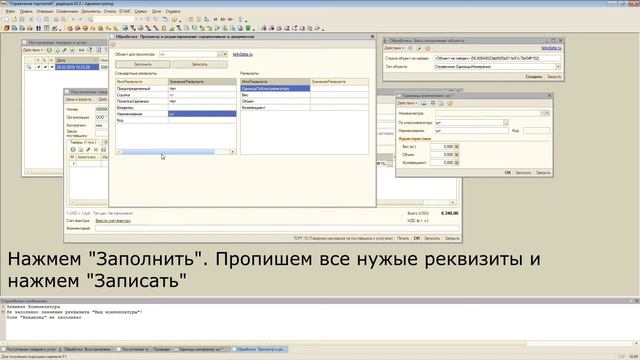Image resolution: width=640 pixels, height=360 pixels.
Task: Click the orange help icon in Просмотр dialog
Action: tap(113, 45)
